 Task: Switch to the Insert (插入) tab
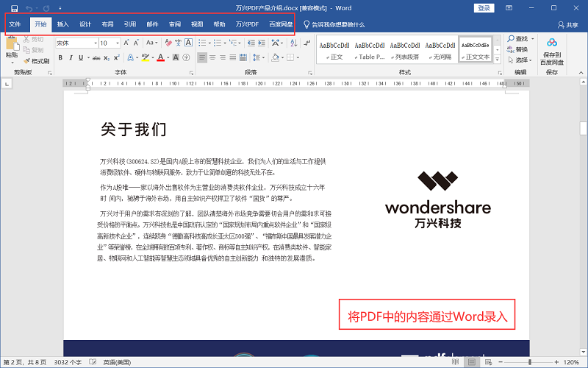(x=63, y=24)
